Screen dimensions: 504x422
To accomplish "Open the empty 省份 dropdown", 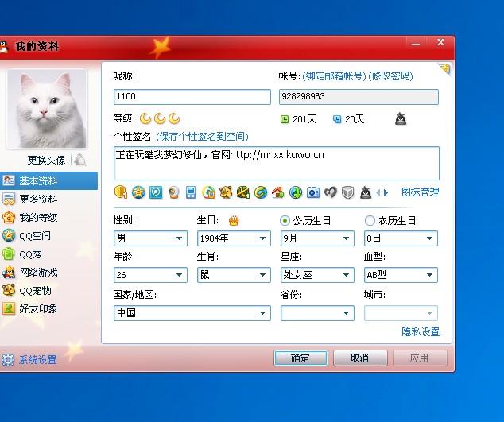I will (317, 312).
